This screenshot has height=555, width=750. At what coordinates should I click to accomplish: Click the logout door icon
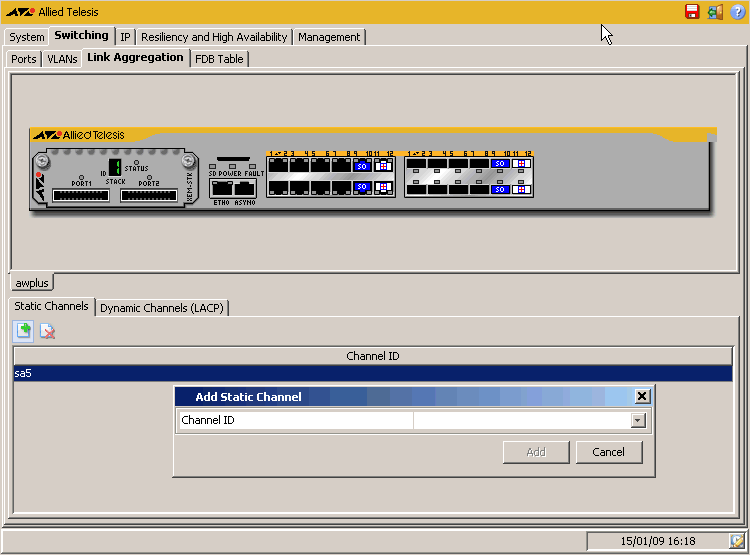pyautogui.click(x=715, y=11)
